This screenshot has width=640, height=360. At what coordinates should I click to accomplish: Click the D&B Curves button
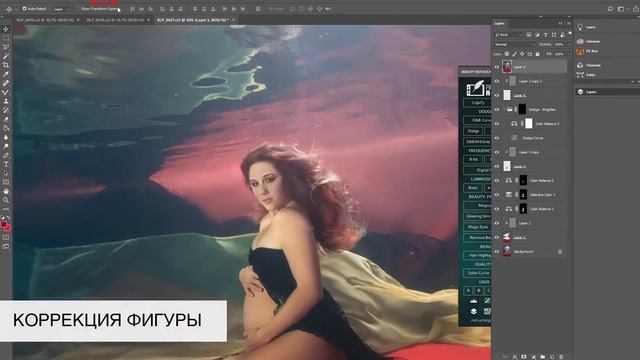pyautogui.click(x=478, y=120)
